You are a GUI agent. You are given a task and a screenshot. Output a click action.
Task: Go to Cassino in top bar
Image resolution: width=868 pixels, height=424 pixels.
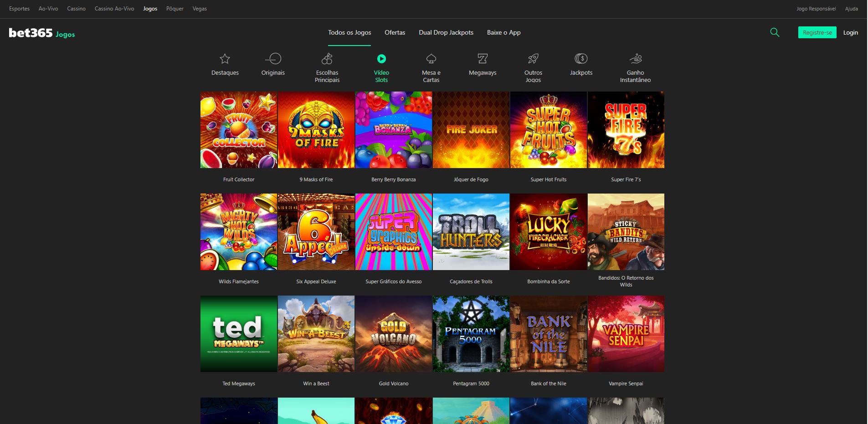tap(76, 9)
